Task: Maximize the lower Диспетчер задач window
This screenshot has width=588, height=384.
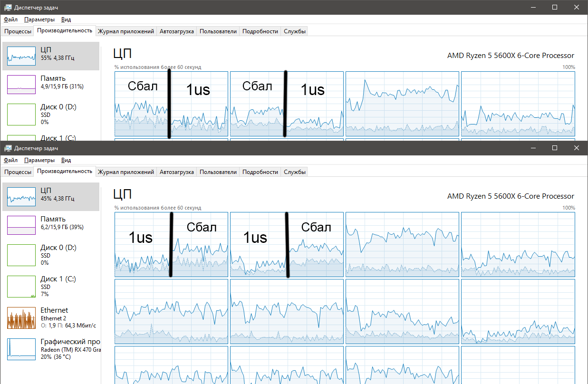Action: click(554, 148)
